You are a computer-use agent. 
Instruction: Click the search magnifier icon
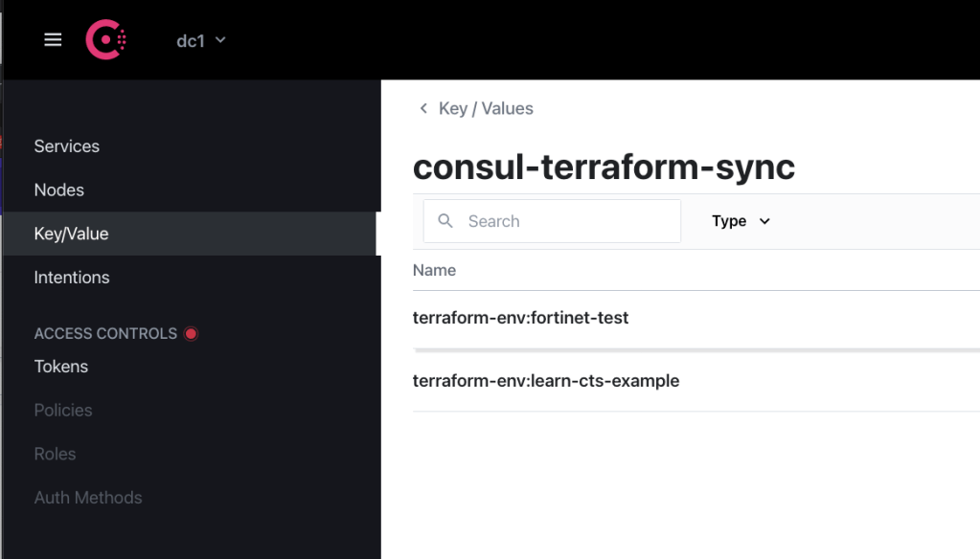tap(445, 221)
